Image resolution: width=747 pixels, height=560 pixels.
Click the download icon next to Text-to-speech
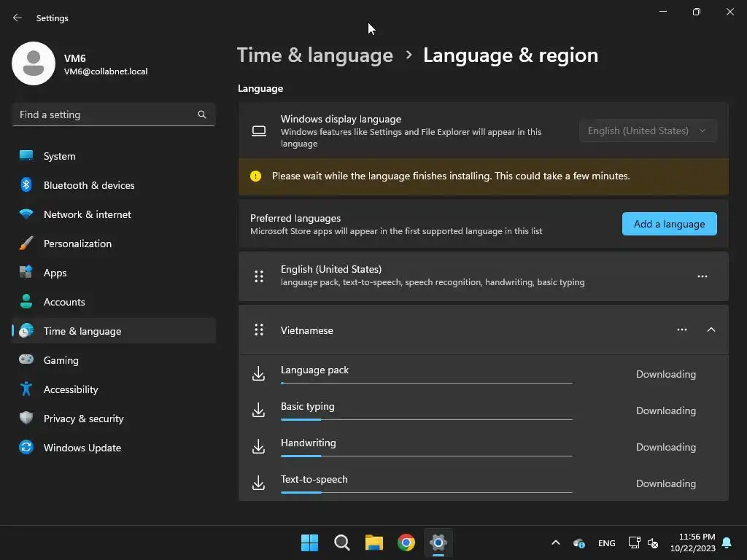tap(258, 483)
